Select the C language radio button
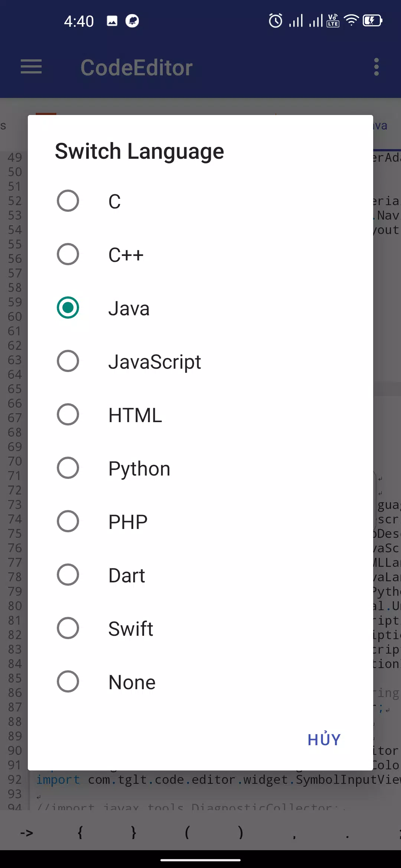The image size is (401, 868). [200, 201]
